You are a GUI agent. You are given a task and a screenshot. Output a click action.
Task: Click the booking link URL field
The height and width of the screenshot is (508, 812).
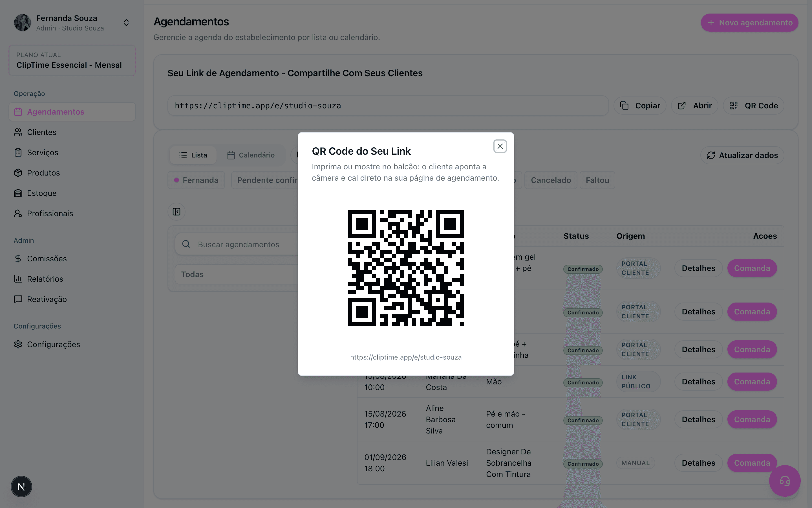click(x=388, y=106)
